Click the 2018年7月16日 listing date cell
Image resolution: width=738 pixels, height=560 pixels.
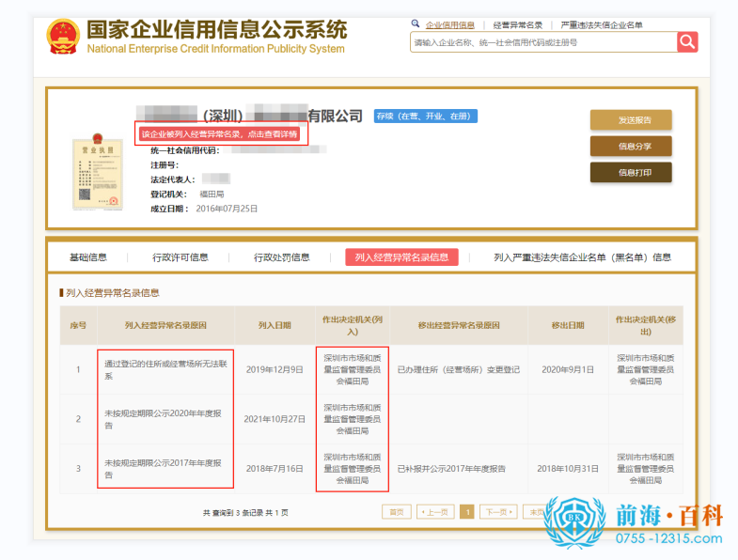pyautogui.click(x=275, y=469)
